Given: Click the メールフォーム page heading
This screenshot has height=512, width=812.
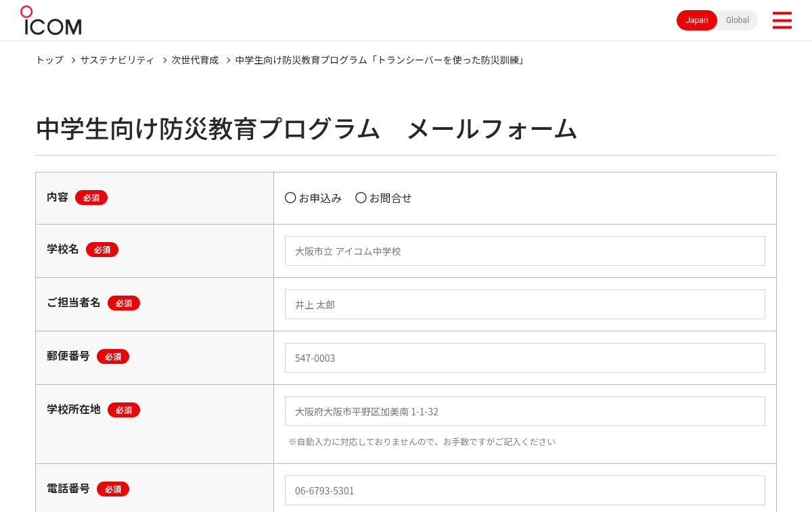Looking at the screenshot, I should coord(492,129).
